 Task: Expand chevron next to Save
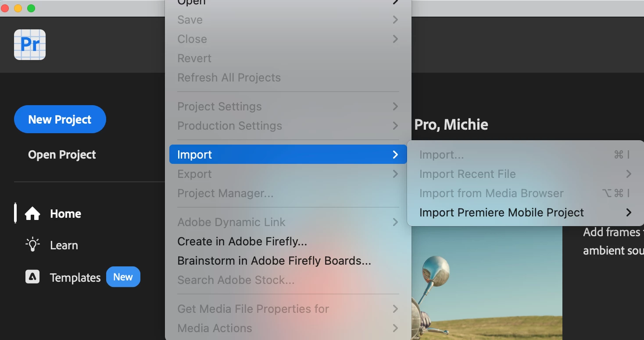tap(395, 20)
